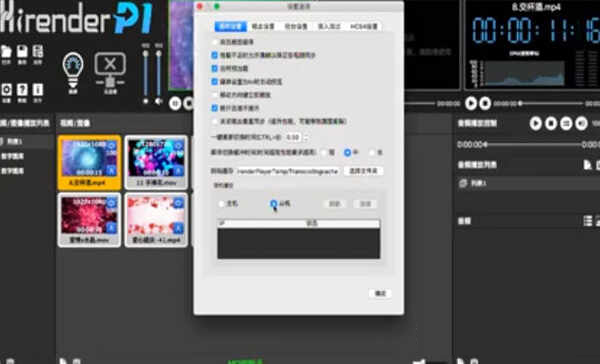Check the fifth, unchecked checkbox in the dialog
This screenshot has height=364, width=600.
point(215,95)
